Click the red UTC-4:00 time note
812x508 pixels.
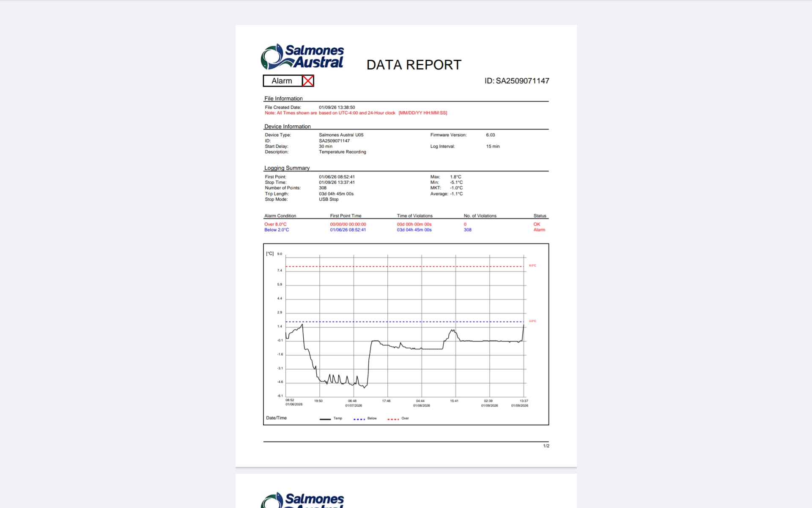356,113
